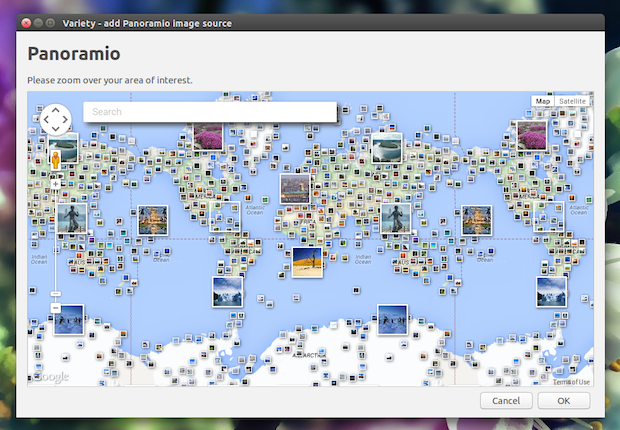620x430 pixels.
Task: Zoom out with the minus button
Action: click(x=56, y=308)
